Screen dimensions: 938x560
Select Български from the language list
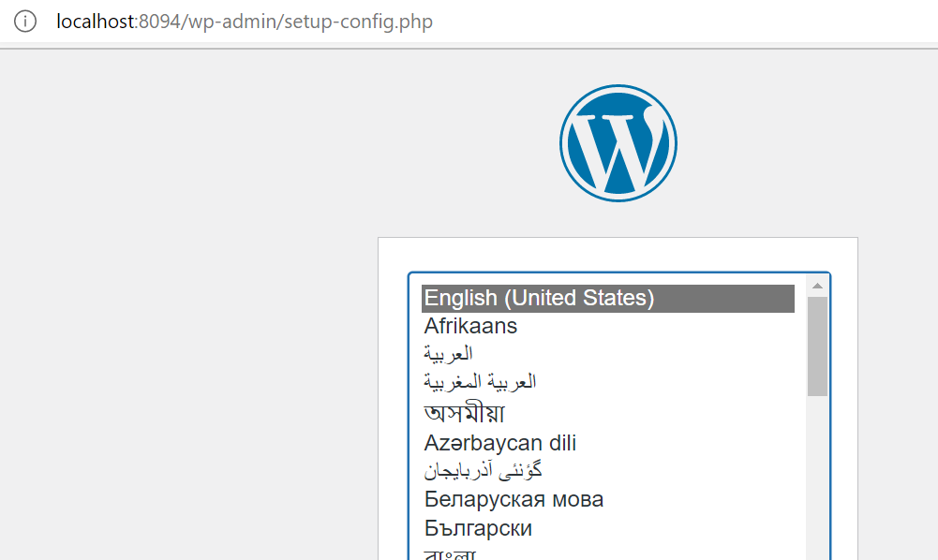click(608, 528)
